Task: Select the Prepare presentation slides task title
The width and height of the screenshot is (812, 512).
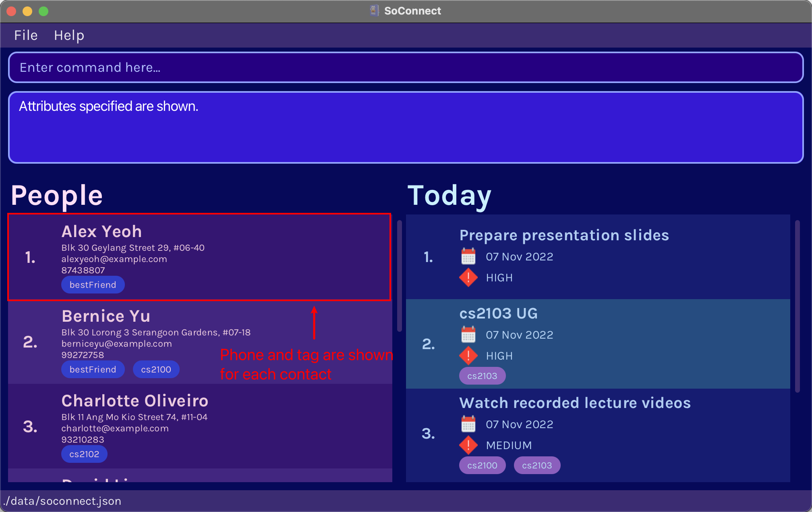Action: tap(564, 235)
